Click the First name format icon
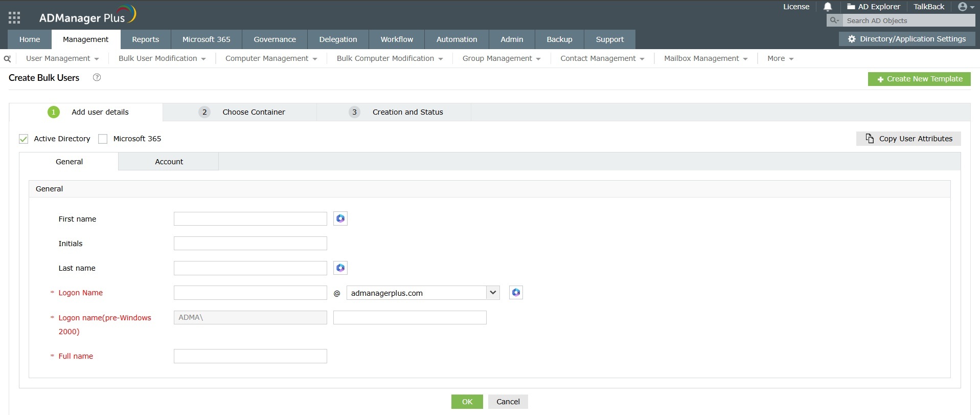The image size is (980, 415). 340,219
